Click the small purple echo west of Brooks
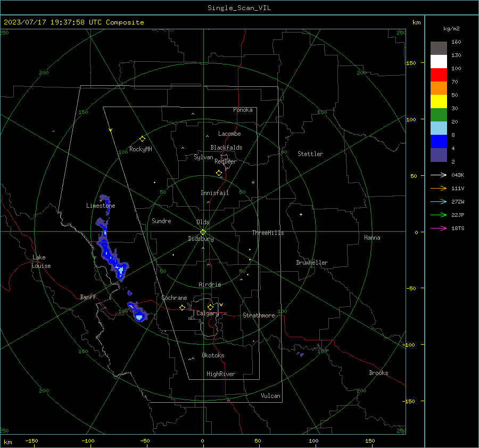This screenshot has width=479, height=448. [300, 354]
